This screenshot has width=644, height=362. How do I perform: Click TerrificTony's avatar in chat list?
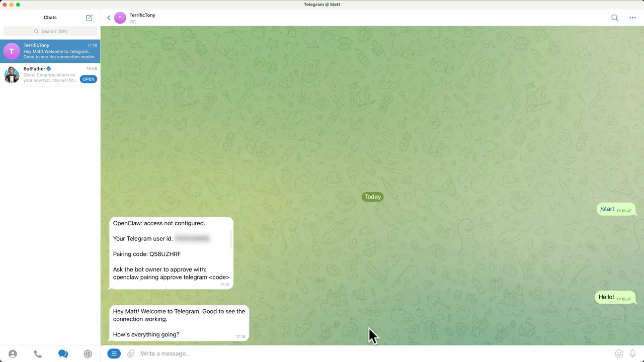tap(12, 51)
